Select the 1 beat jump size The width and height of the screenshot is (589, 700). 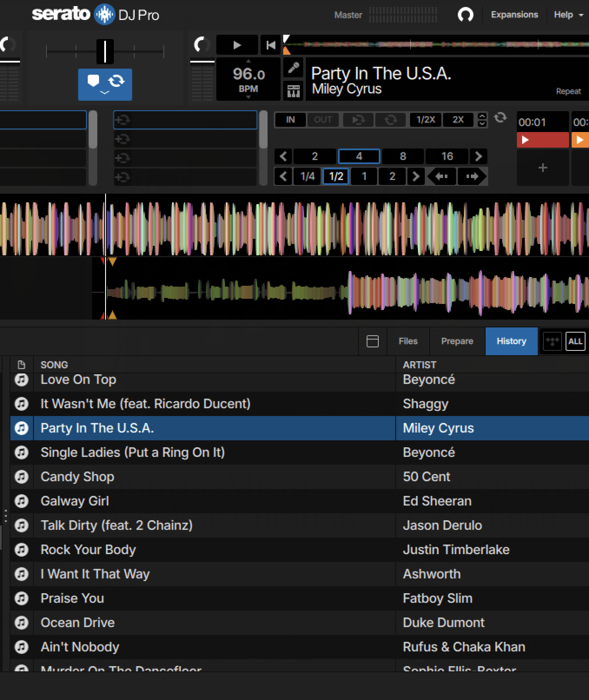click(364, 176)
